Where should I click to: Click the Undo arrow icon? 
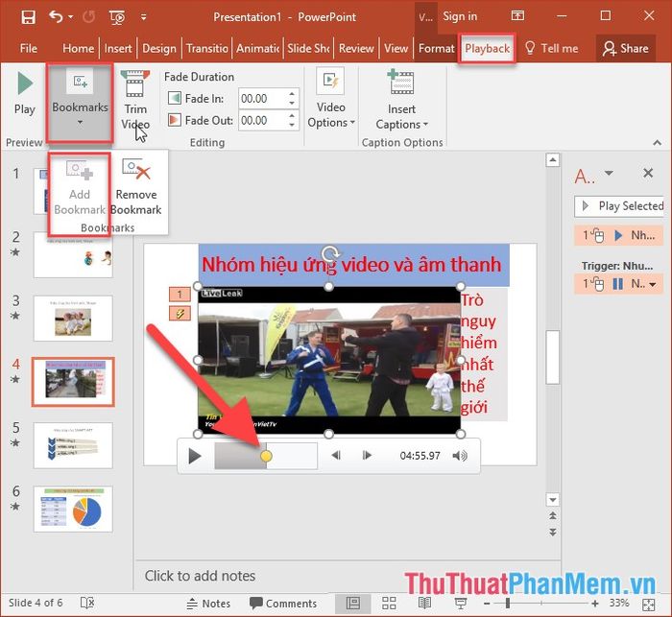click(x=56, y=16)
